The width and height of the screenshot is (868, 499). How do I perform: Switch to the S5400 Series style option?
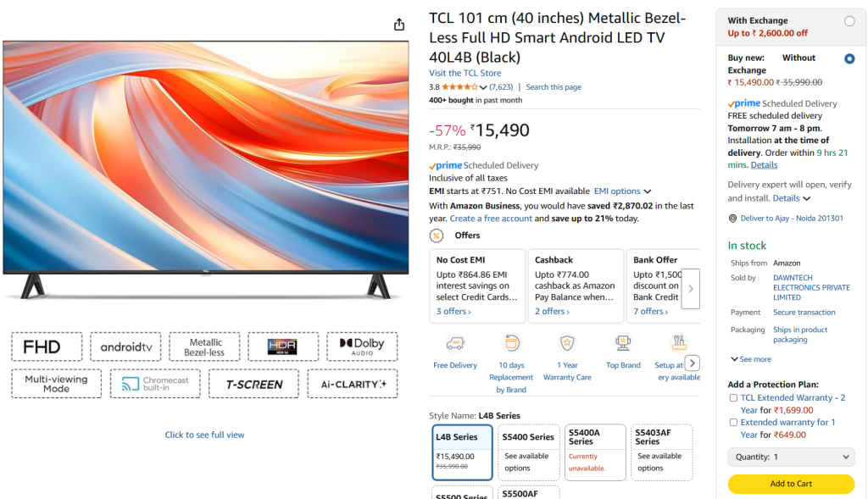coord(528,452)
